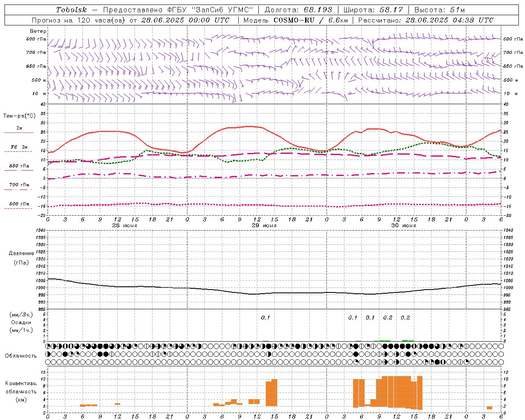The width and height of the screenshot is (525, 420).
Task: Click the right-side 850 гПа wind level label
Action: point(513,66)
